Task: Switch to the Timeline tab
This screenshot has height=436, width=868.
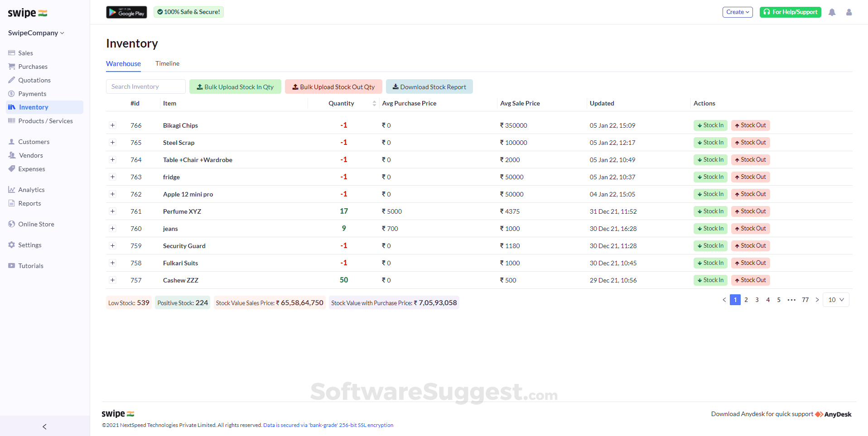Action: [x=167, y=63]
